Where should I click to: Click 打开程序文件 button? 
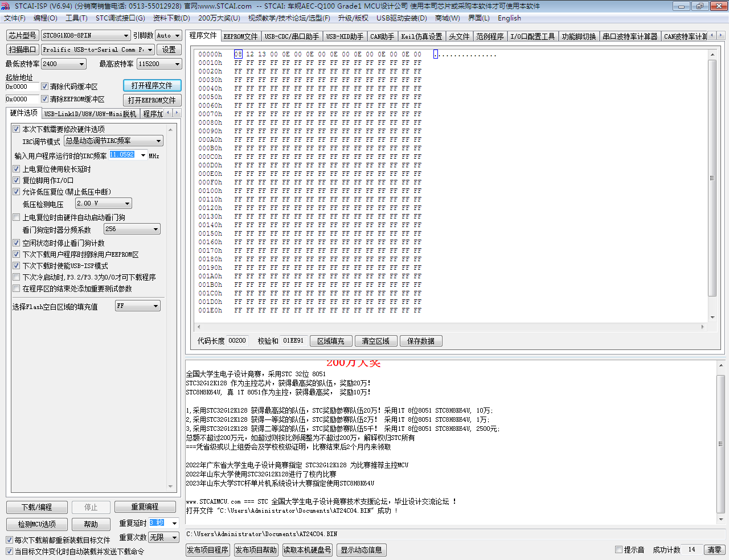coord(152,85)
